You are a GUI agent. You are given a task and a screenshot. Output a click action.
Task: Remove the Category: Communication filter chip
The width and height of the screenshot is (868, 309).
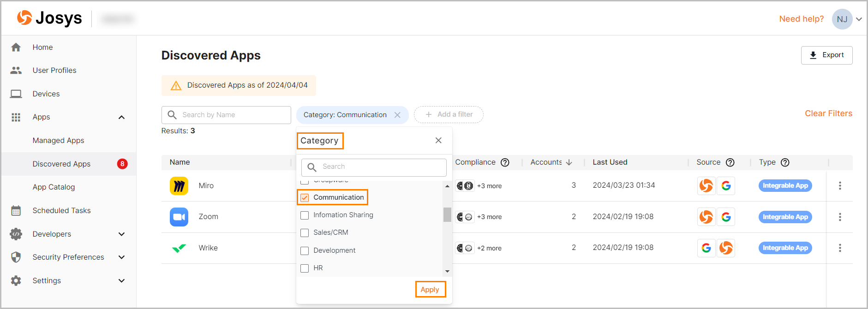point(397,115)
